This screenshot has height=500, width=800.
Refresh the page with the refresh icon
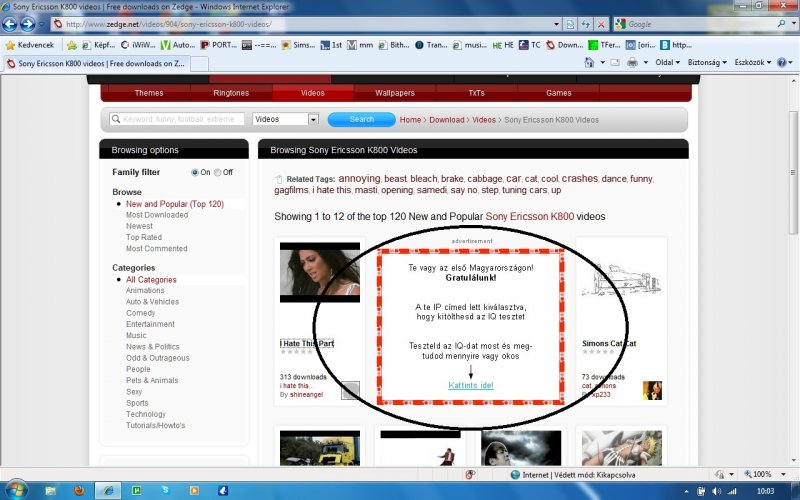[586, 24]
